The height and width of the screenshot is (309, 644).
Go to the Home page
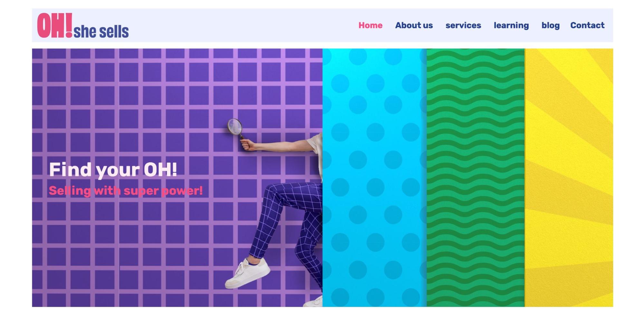370,25
